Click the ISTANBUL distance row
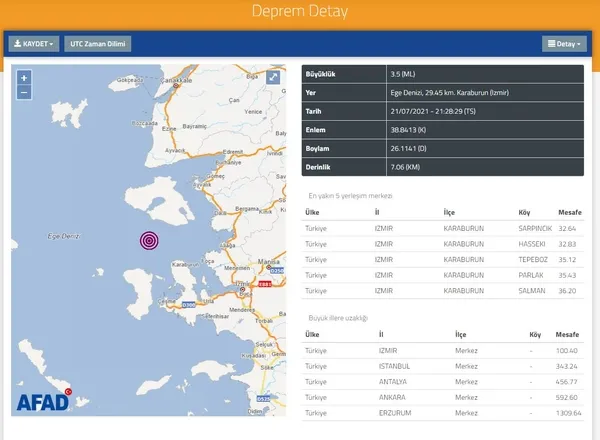Image resolution: width=600 pixels, height=440 pixels. tap(442, 365)
